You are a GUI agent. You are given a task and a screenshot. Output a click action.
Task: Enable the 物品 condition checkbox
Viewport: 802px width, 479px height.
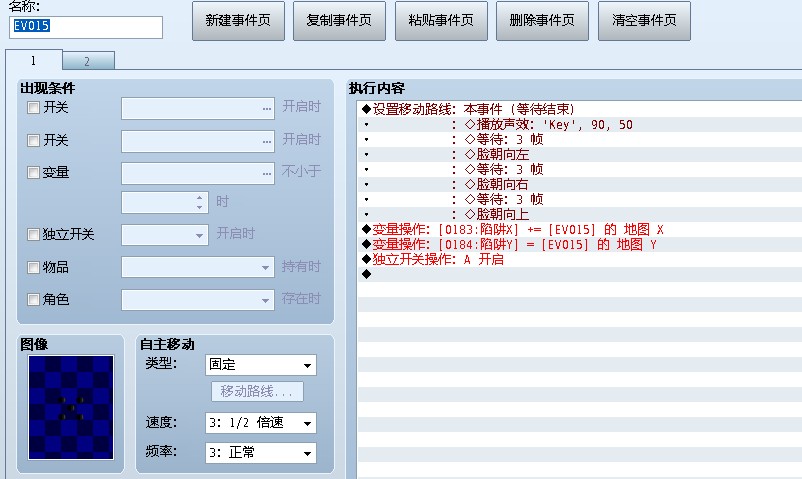click(x=33, y=267)
